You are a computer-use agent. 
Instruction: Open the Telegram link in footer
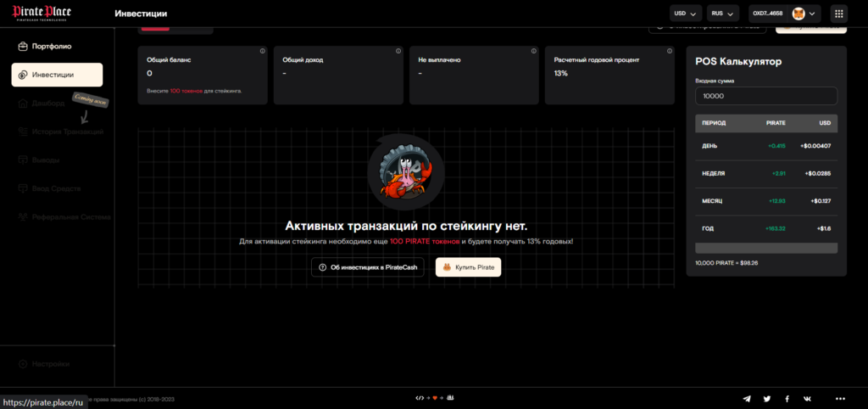tap(747, 399)
